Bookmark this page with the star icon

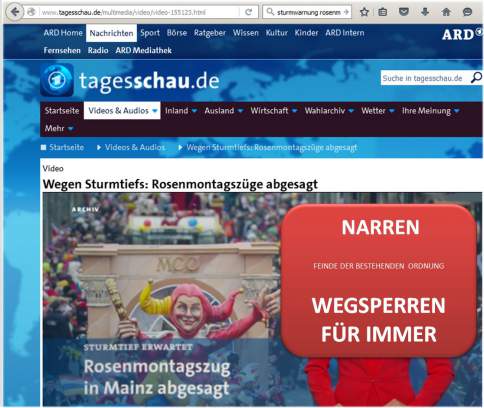tap(364, 12)
